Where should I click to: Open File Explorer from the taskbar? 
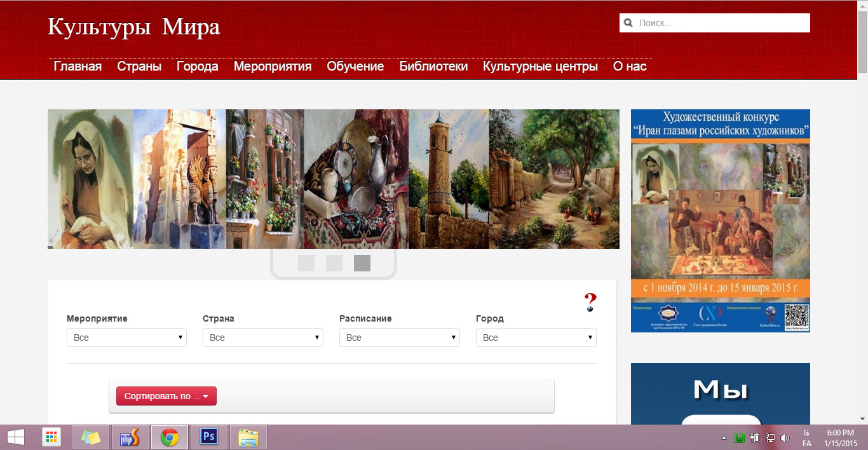(x=248, y=437)
